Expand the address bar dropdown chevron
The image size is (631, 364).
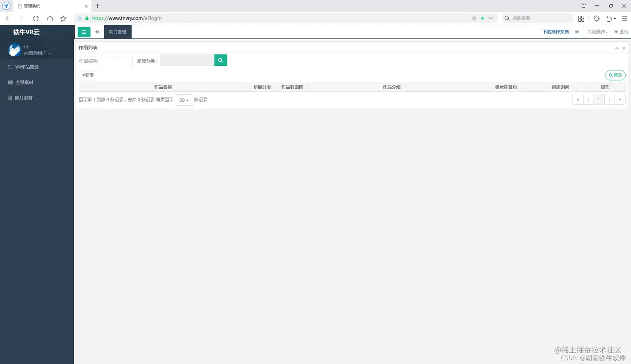tap(490, 18)
